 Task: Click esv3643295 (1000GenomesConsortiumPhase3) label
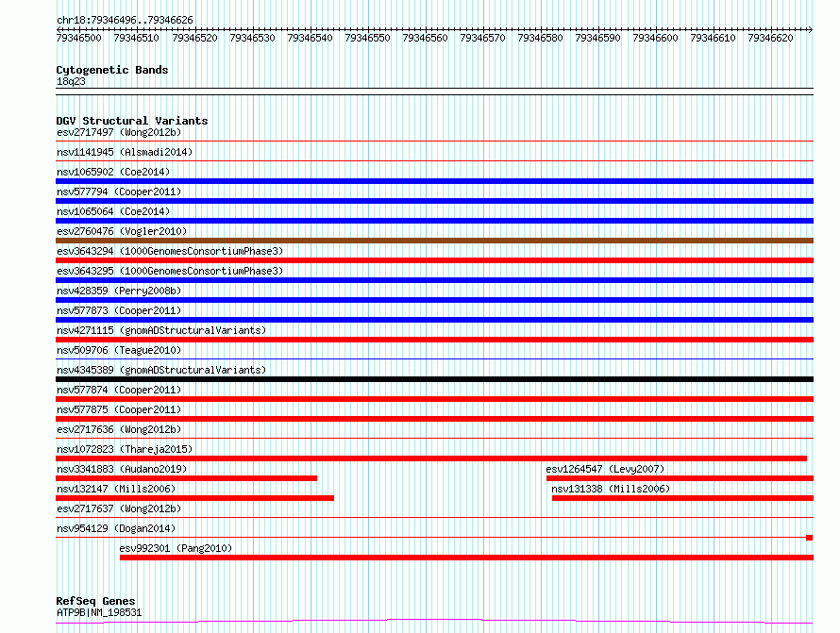coord(170,271)
